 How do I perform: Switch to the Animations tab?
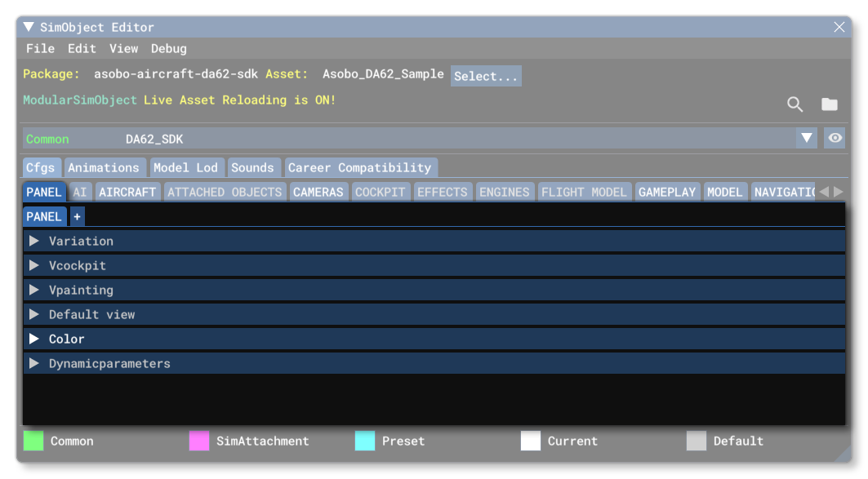click(x=105, y=166)
